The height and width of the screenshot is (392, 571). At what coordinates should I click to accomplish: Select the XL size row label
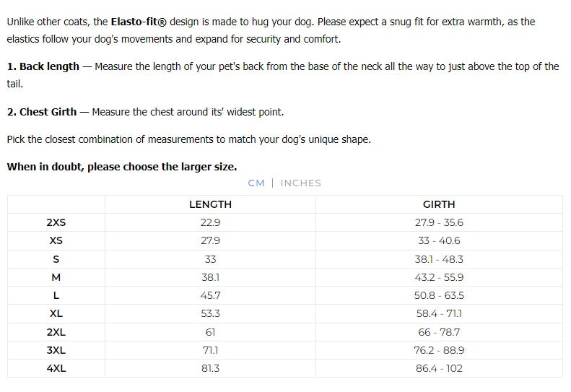56,313
